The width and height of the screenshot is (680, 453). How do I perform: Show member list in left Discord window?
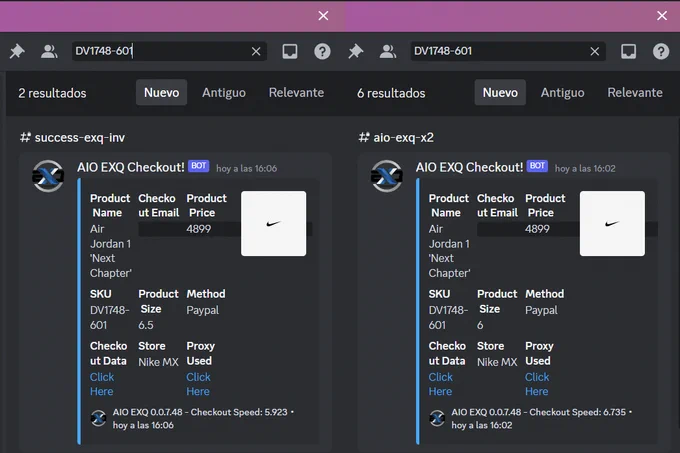coord(49,52)
